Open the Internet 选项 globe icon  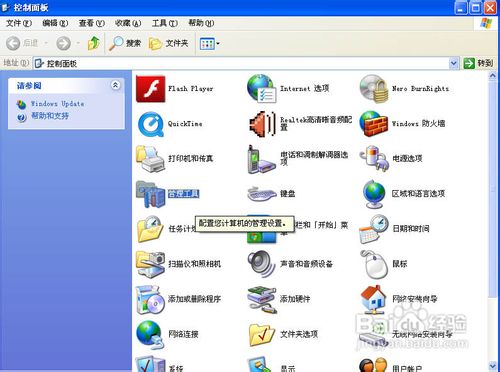tap(262, 88)
